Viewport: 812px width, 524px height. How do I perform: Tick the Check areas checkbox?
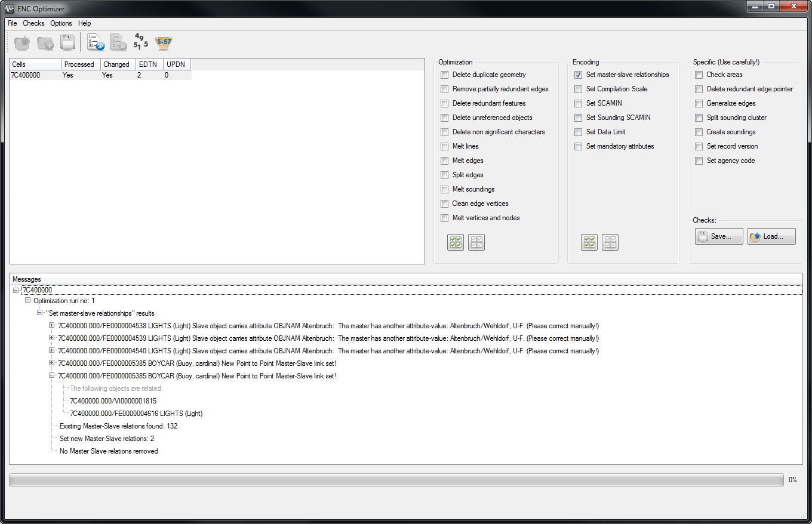coord(699,75)
